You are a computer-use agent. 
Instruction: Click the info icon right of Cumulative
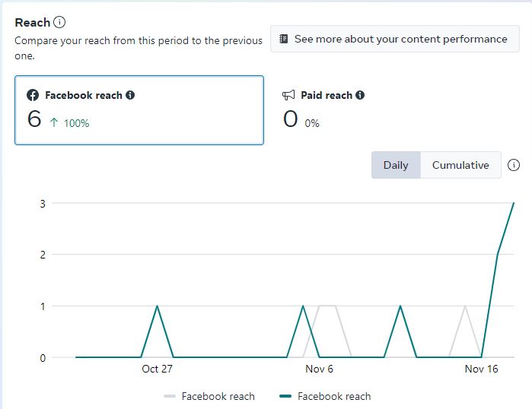514,165
